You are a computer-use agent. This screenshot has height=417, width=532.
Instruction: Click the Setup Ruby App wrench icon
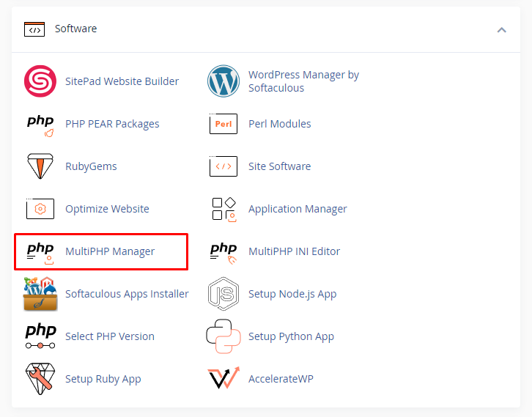40,379
